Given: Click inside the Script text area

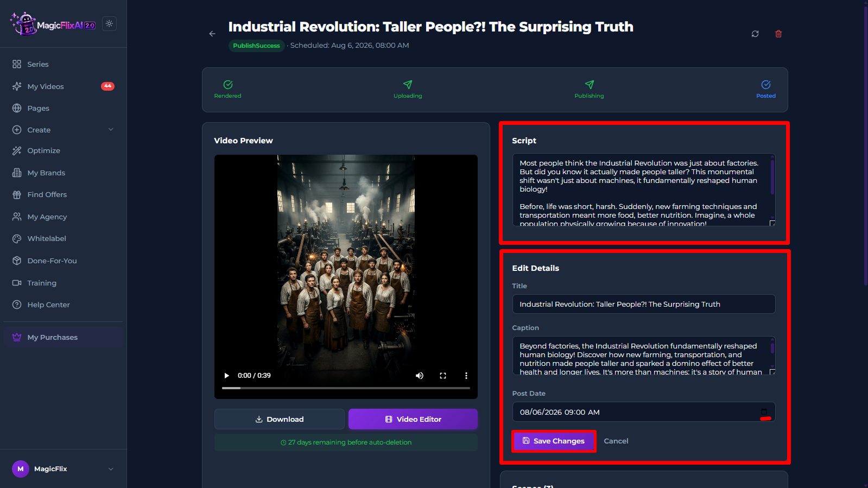Looking at the screenshot, I should [644, 190].
